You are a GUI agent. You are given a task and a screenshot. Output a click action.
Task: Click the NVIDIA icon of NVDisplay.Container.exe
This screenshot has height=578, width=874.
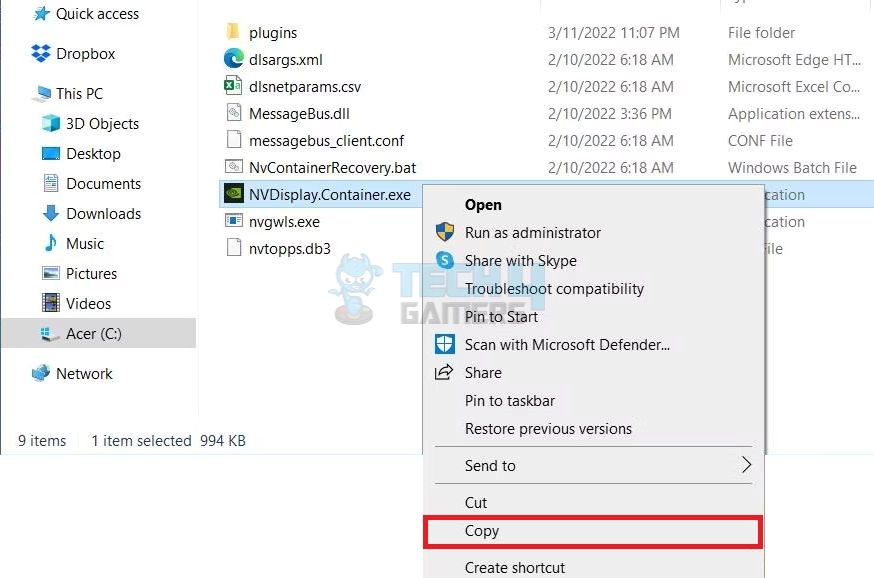coord(234,193)
